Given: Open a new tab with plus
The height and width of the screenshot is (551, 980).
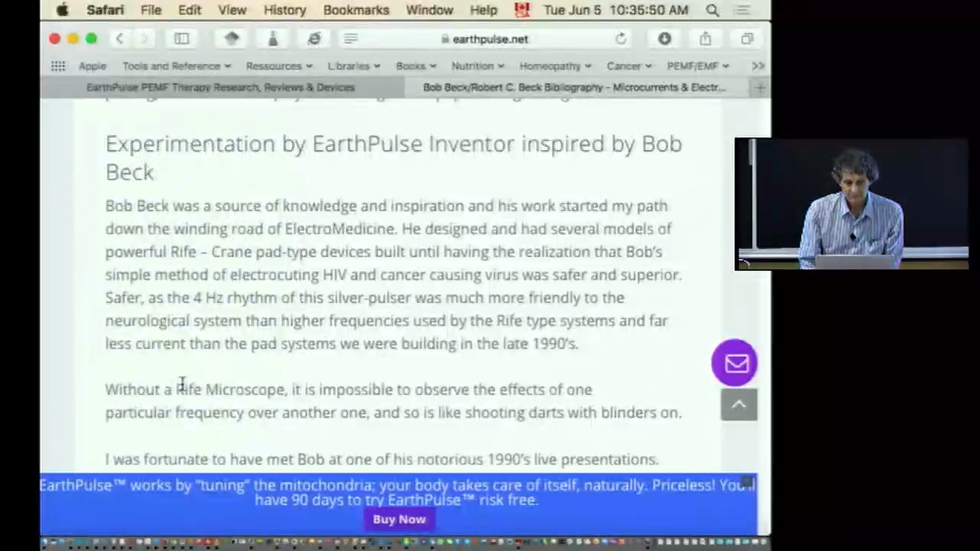Looking at the screenshot, I should 759,88.
